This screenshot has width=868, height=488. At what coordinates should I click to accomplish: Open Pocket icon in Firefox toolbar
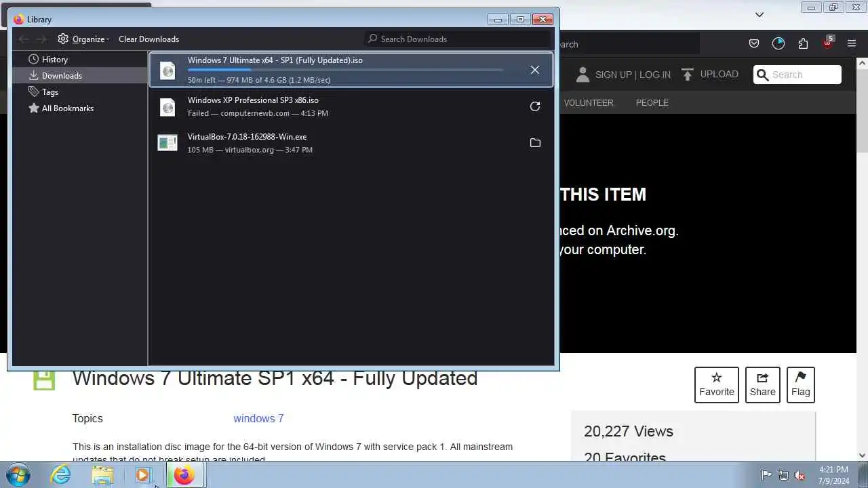click(753, 44)
